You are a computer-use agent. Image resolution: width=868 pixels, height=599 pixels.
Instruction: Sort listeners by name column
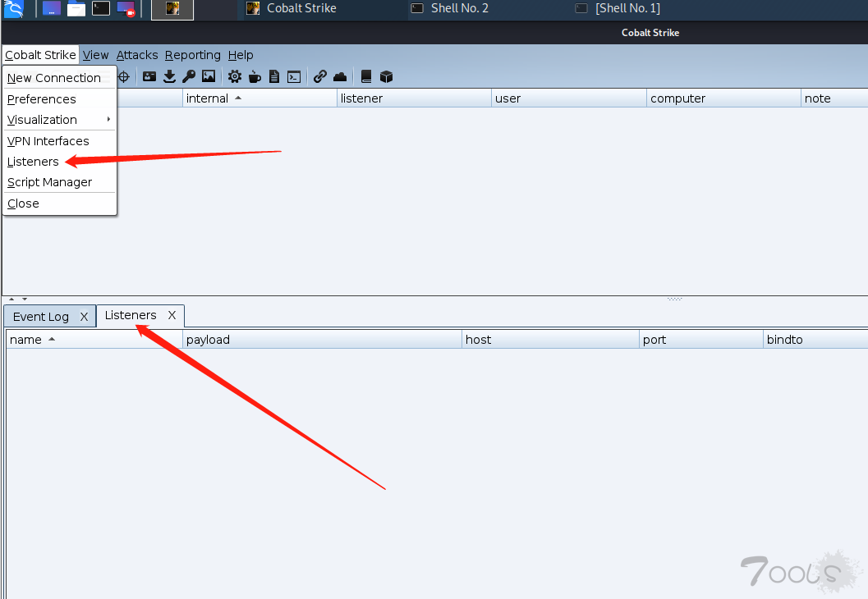point(94,340)
